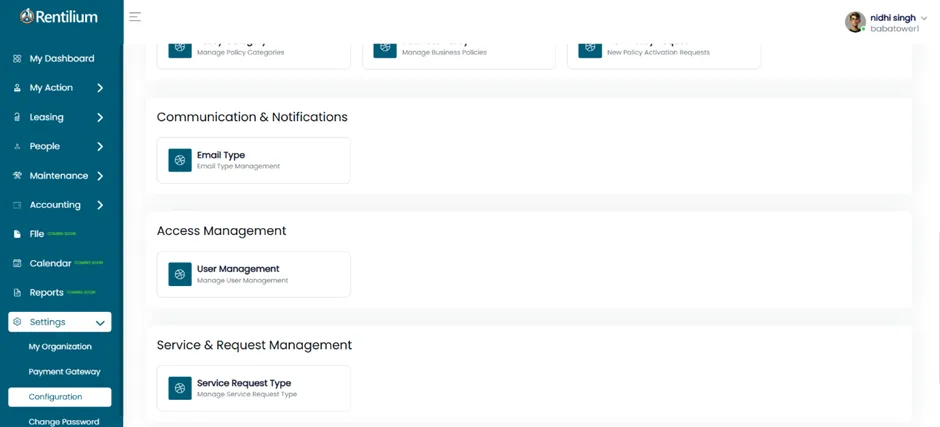Click the Maintenance tools icon
Screen dimensions: 940x427
click(x=17, y=176)
